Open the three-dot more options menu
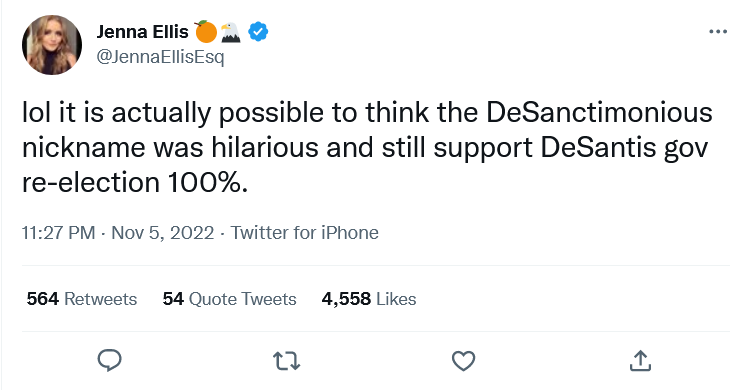 click(718, 31)
